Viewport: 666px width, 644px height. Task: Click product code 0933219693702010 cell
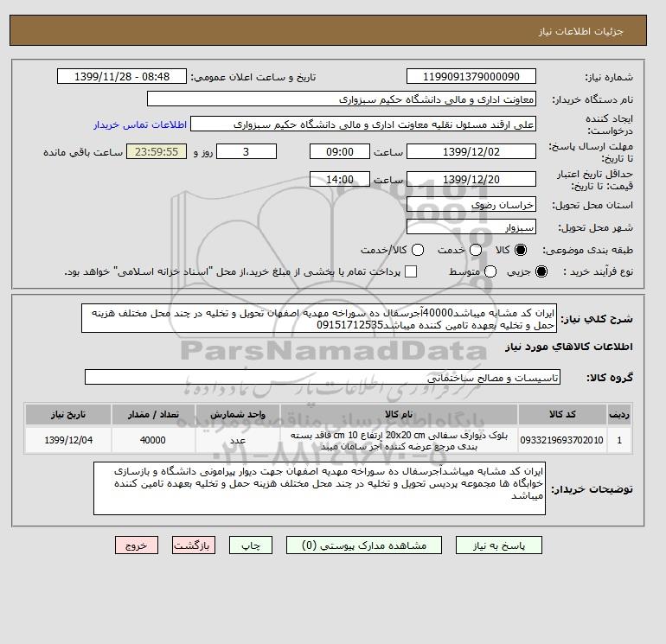[x=562, y=440]
